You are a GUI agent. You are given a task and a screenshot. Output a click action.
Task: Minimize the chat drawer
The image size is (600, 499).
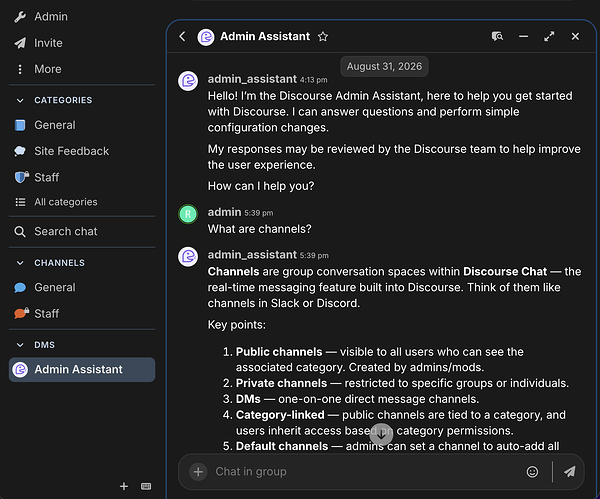(523, 36)
